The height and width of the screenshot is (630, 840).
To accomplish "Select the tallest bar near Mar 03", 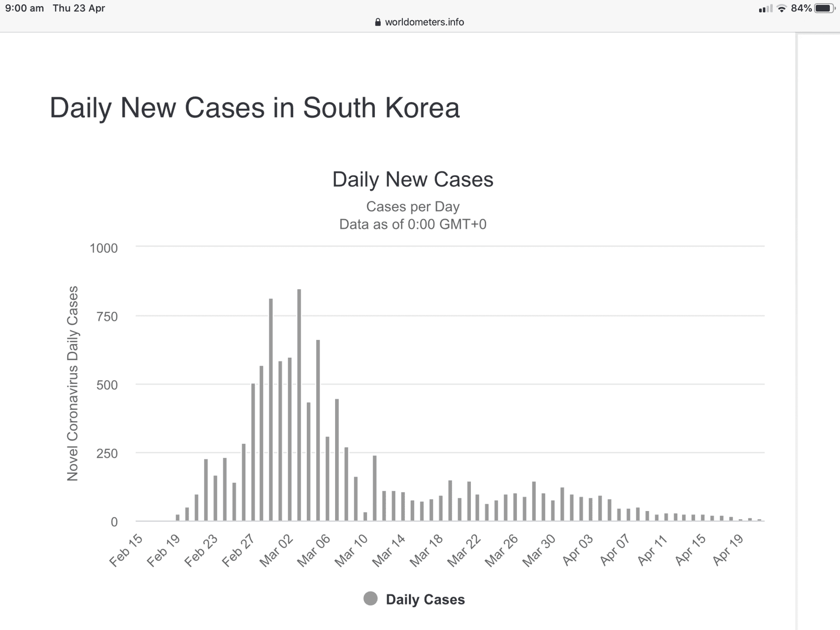I will click(299, 405).
